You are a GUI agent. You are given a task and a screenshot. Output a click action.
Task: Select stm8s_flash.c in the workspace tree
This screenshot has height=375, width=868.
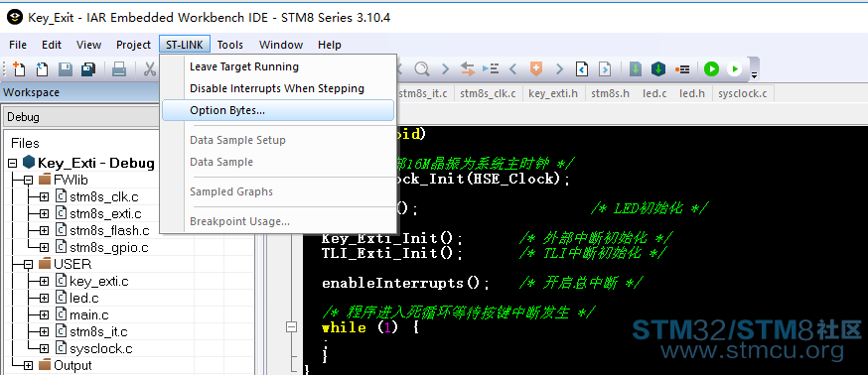(x=109, y=230)
